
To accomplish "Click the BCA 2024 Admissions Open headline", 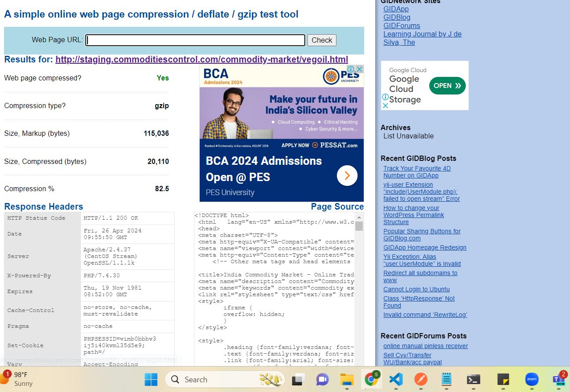I will (264, 169).
